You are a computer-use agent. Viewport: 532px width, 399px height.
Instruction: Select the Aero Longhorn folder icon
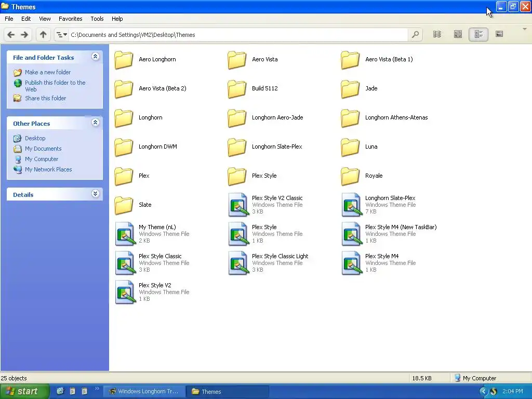pyautogui.click(x=124, y=60)
